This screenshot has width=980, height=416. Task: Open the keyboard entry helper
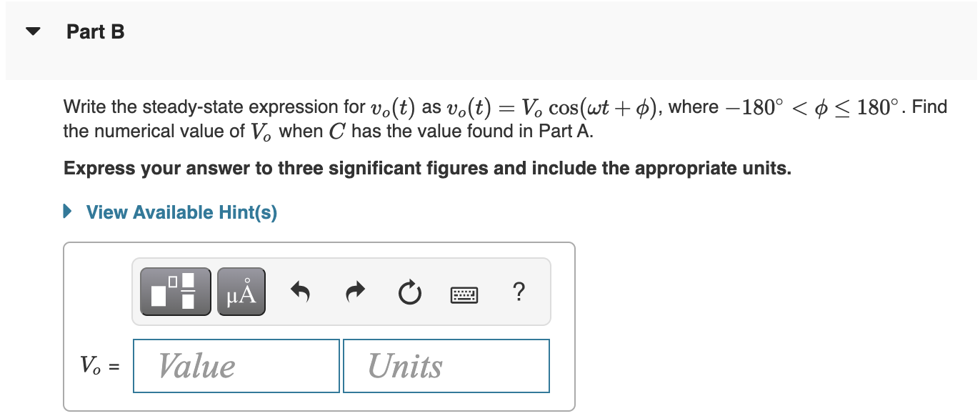tap(464, 294)
